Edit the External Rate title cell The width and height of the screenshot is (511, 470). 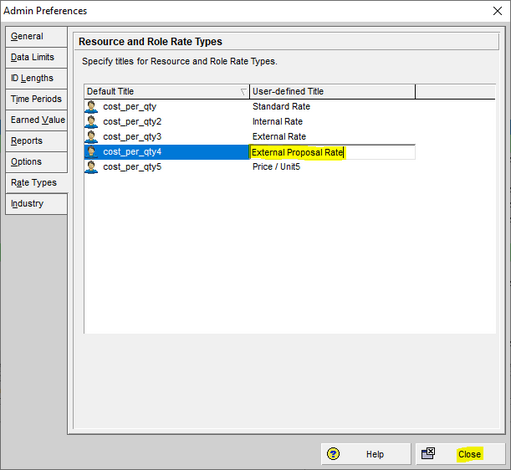(332, 137)
